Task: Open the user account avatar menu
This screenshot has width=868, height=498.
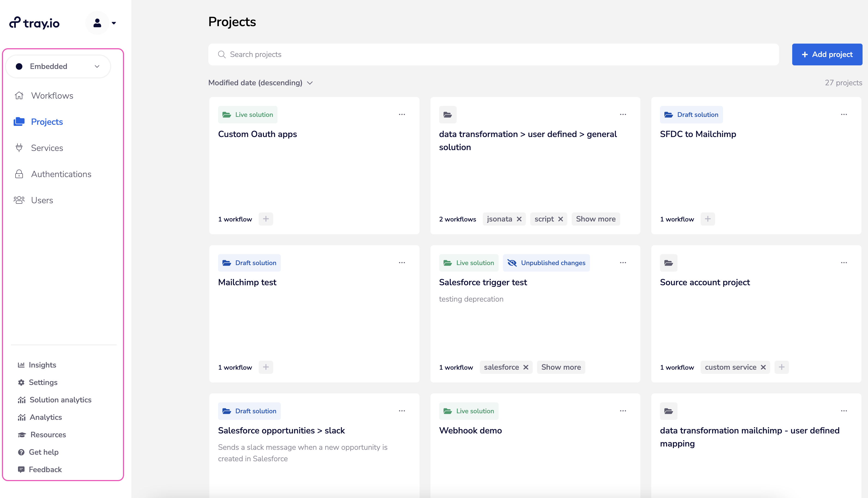Action: click(98, 23)
